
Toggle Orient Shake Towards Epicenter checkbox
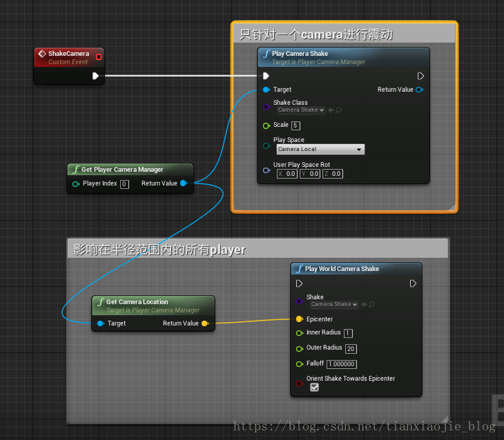[x=314, y=388]
